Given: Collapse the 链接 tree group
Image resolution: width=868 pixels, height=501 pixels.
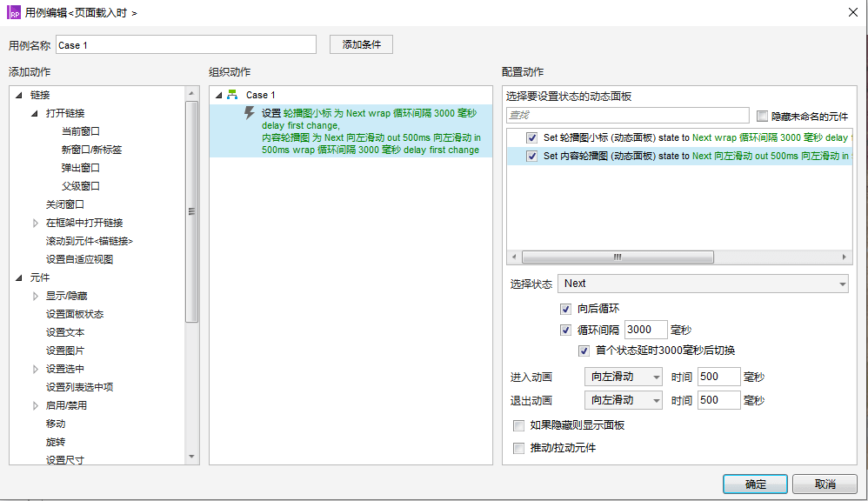Looking at the screenshot, I should pyautogui.click(x=19, y=95).
